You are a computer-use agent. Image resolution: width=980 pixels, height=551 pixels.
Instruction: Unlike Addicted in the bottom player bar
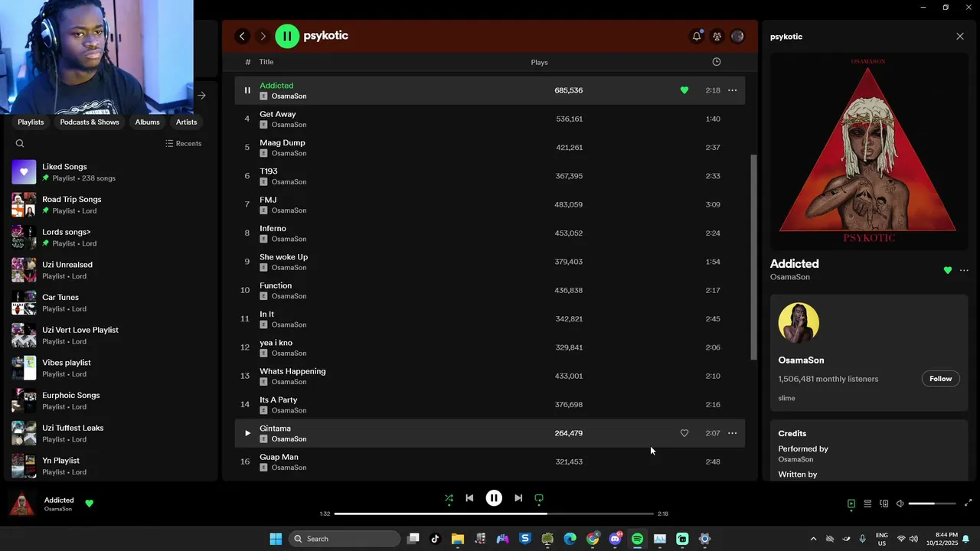[x=89, y=504]
